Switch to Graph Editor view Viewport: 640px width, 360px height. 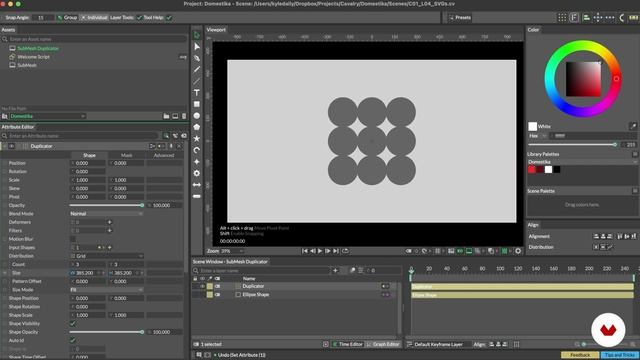(382, 344)
